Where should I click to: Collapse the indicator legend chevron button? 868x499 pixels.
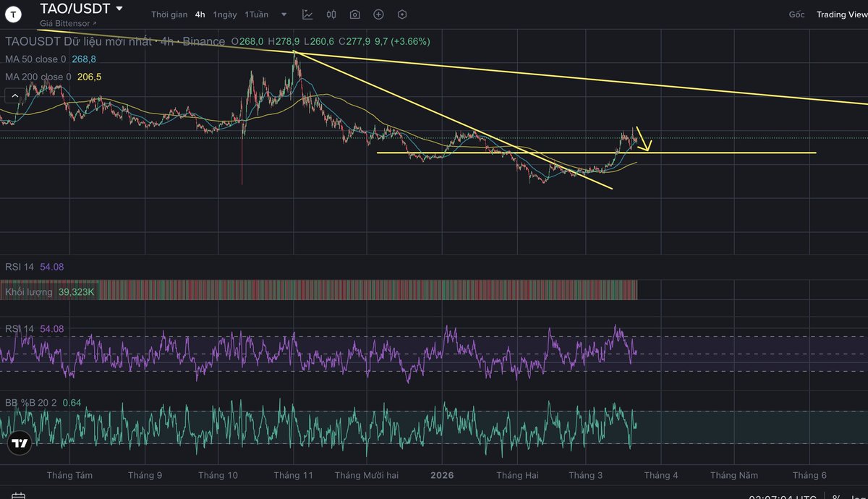coord(13,95)
